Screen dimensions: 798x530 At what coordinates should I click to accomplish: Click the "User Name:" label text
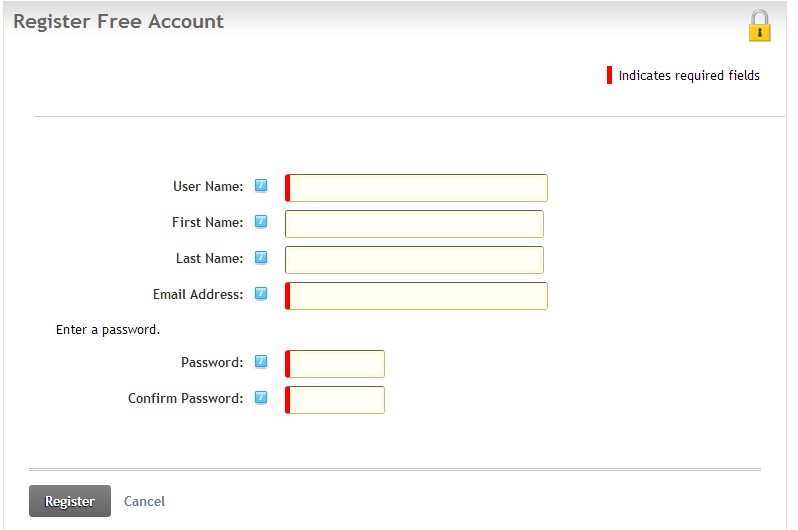[208, 186]
